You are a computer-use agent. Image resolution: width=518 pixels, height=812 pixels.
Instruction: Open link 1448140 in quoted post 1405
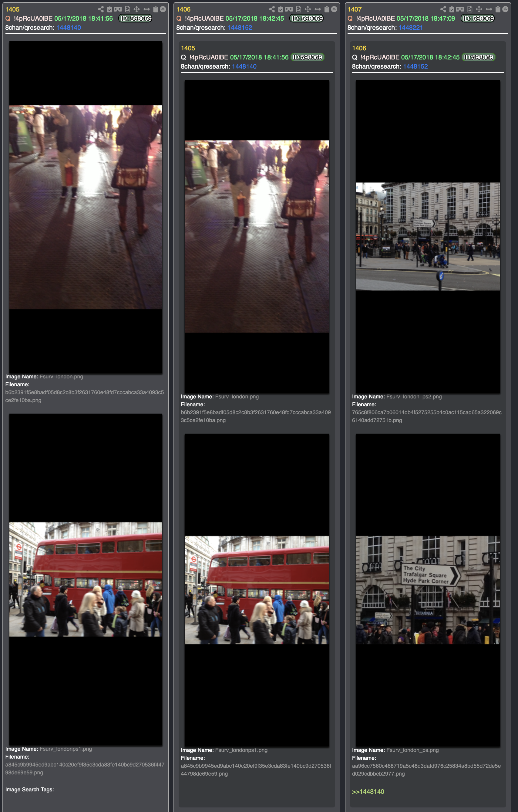[244, 66]
